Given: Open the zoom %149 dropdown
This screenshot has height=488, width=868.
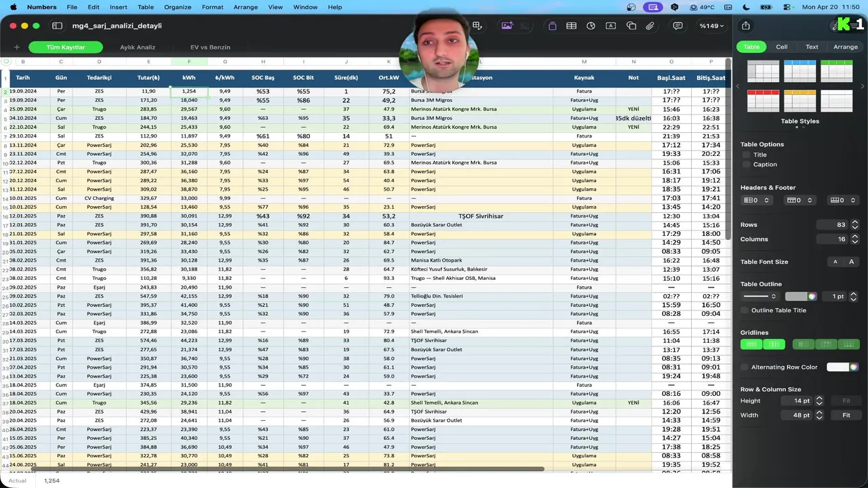Looking at the screenshot, I should pyautogui.click(x=711, y=26).
